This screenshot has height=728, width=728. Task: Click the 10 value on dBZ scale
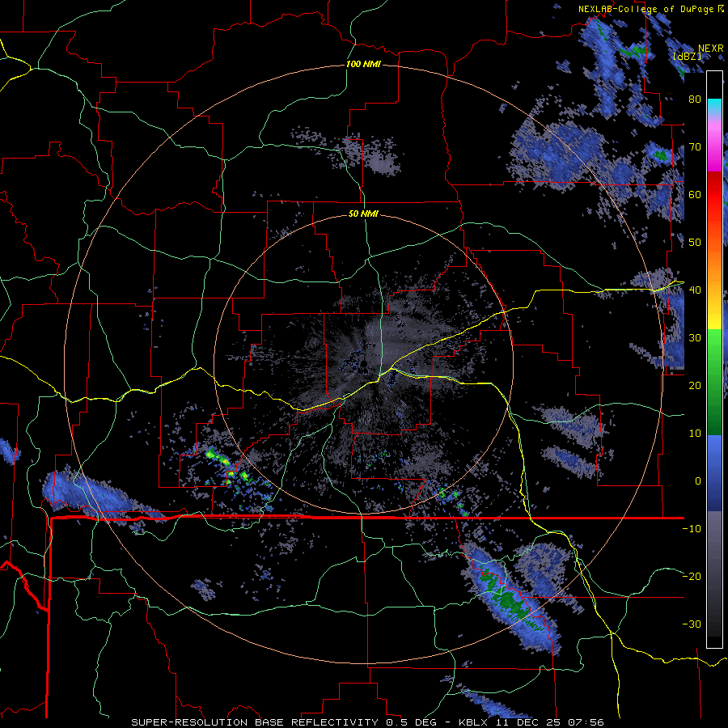[695, 434]
